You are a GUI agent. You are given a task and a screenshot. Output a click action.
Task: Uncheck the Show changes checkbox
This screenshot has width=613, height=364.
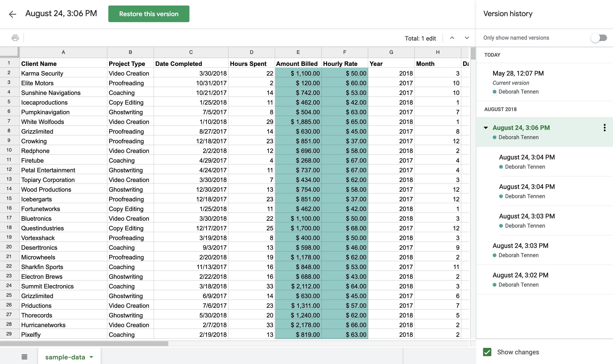coord(487,352)
